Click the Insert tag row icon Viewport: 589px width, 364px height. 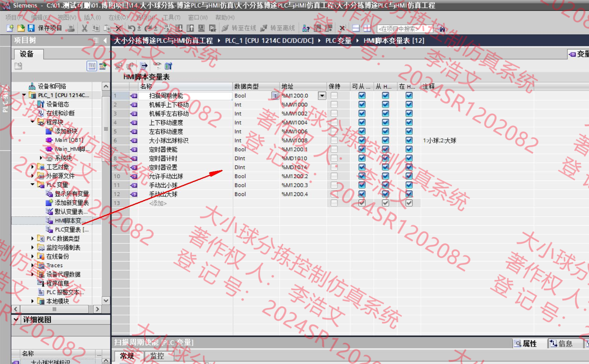pos(119,66)
